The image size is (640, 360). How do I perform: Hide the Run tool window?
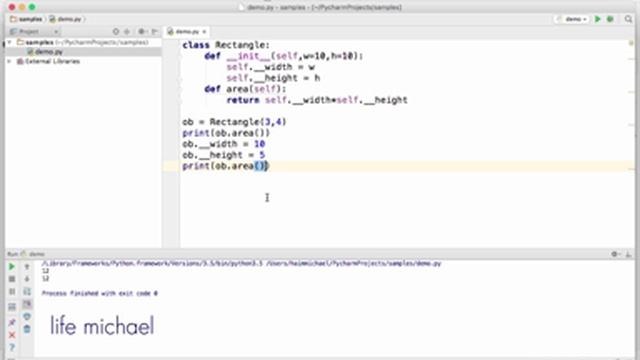[628, 254]
